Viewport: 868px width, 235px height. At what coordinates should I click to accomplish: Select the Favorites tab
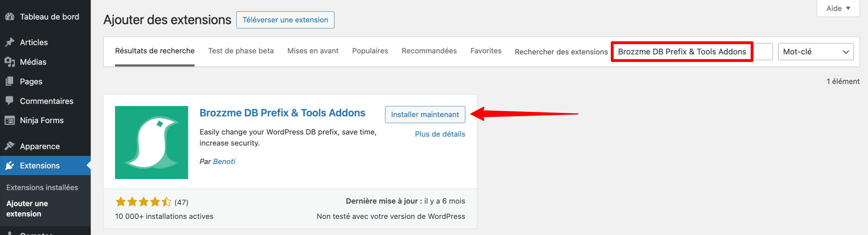click(x=486, y=51)
